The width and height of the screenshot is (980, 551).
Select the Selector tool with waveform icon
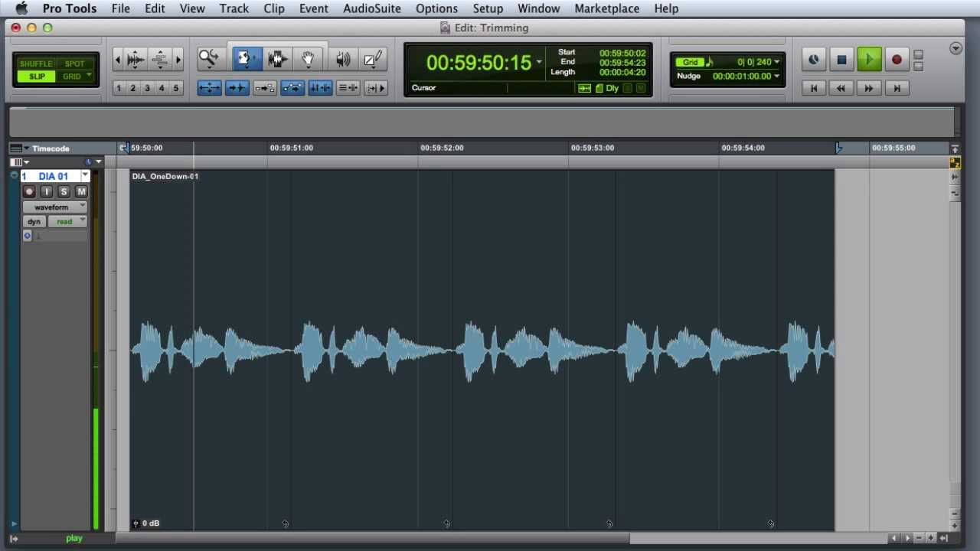click(277, 59)
